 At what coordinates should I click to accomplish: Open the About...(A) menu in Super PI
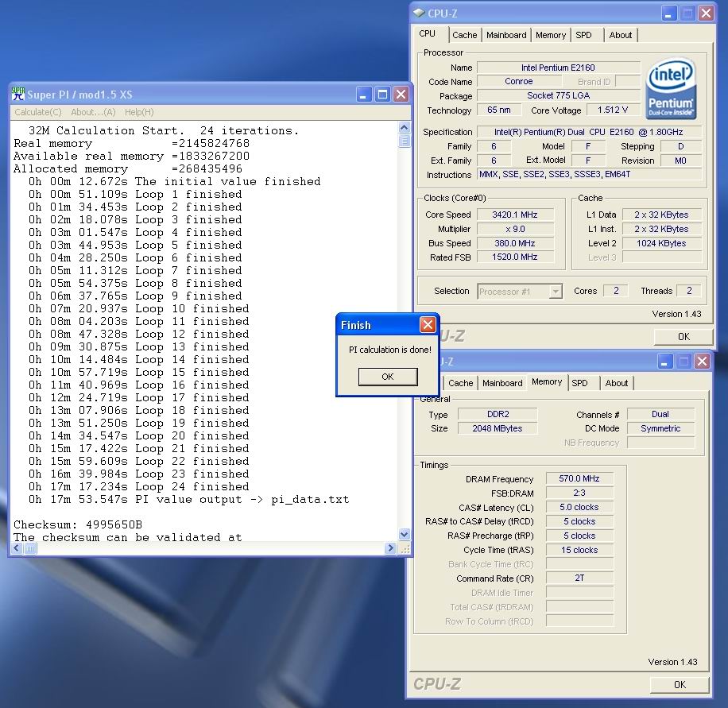click(93, 112)
